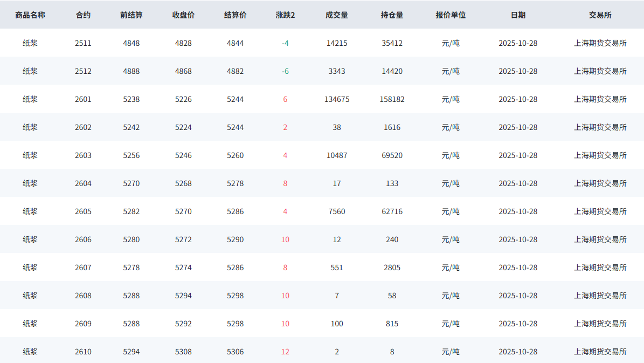This screenshot has height=363, width=644.
Task: Click the 报价单位 column header
Action: pyautogui.click(x=451, y=15)
